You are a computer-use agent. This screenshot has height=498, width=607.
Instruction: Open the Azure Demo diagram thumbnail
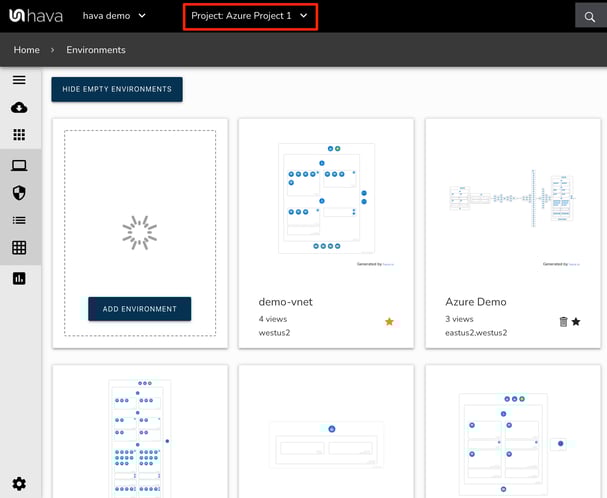tap(513, 198)
